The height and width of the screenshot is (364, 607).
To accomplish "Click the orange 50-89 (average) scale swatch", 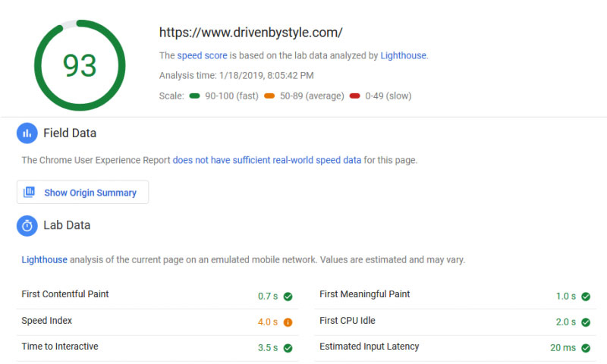I will point(269,96).
